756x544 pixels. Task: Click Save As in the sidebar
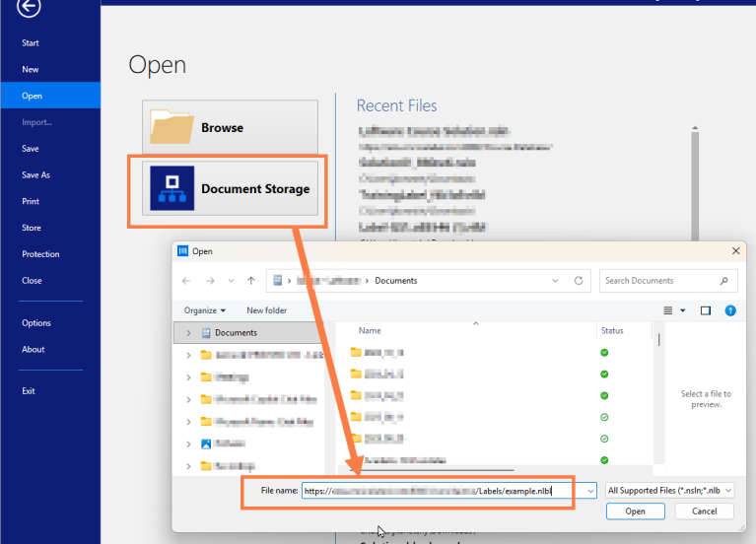[35, 175]
